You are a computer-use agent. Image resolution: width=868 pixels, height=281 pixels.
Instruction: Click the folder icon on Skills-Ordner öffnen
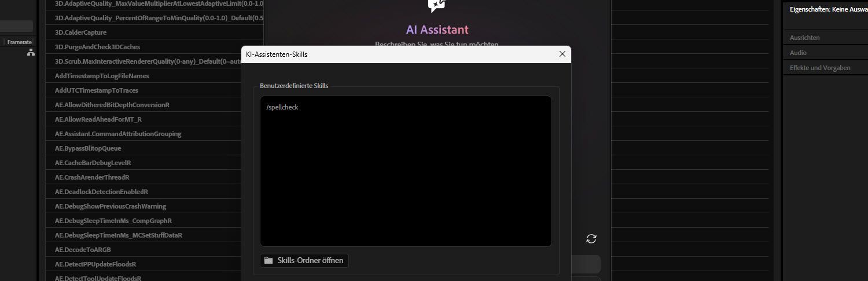pos(269,261)
